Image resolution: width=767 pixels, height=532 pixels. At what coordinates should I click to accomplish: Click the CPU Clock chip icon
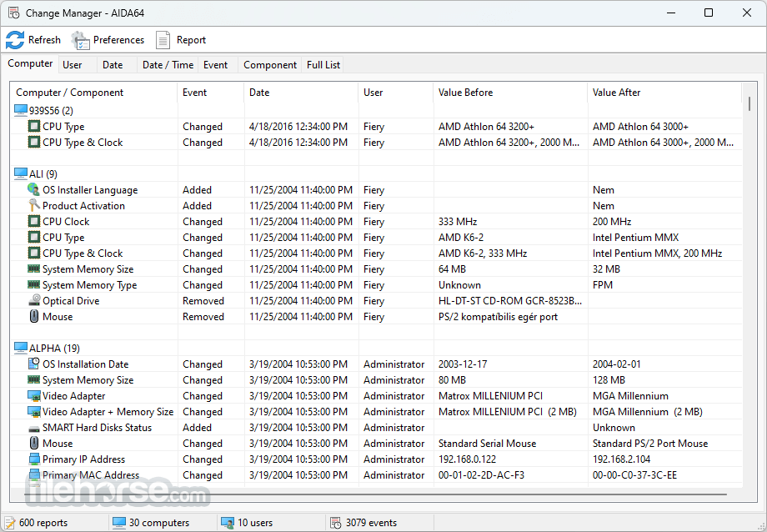(x=33, y=221)
